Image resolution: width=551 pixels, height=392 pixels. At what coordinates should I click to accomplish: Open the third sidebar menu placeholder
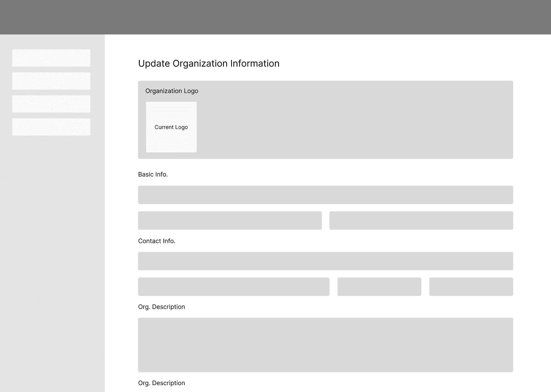coord(51,104)
